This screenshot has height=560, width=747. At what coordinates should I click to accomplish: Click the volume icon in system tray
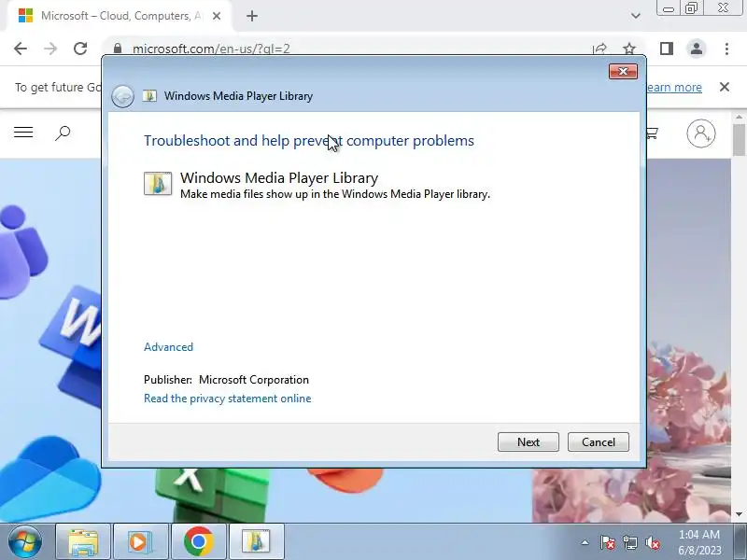pos(653,542)
